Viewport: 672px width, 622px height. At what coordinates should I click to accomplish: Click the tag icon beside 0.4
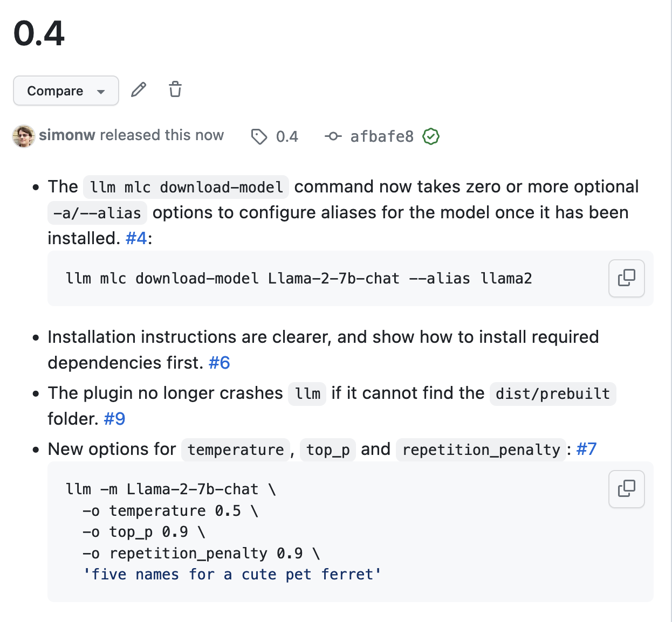click(259, 137)
